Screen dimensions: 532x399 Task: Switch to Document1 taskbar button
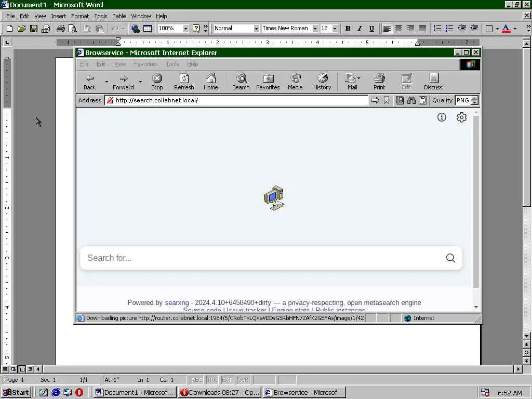(x=135, y=393)
